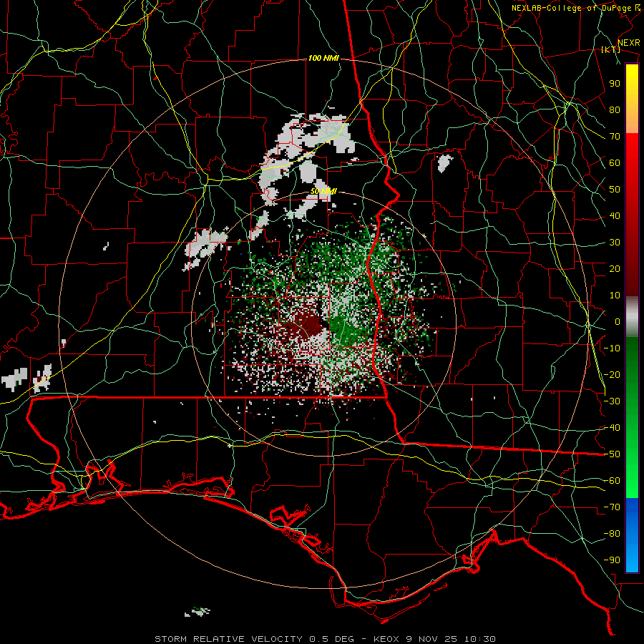
Task: Click the positive 40 knot scale label
Action: (x=615, y=216)
